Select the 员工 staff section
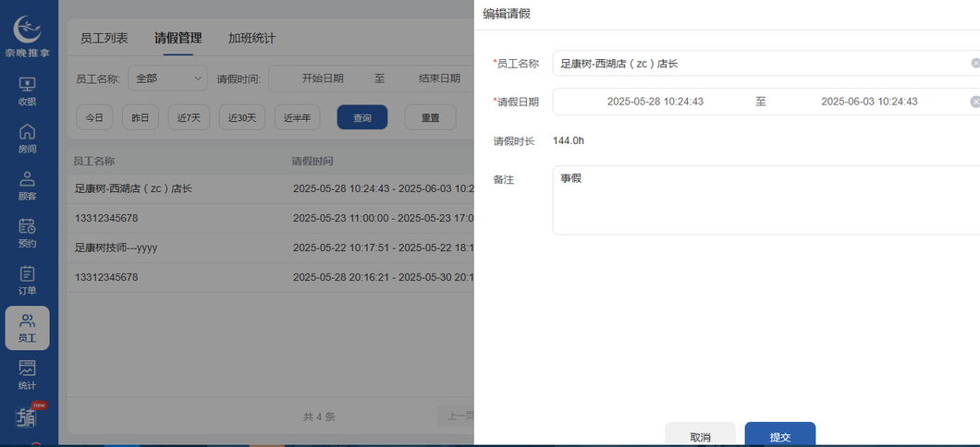 (x=27, y=328)
